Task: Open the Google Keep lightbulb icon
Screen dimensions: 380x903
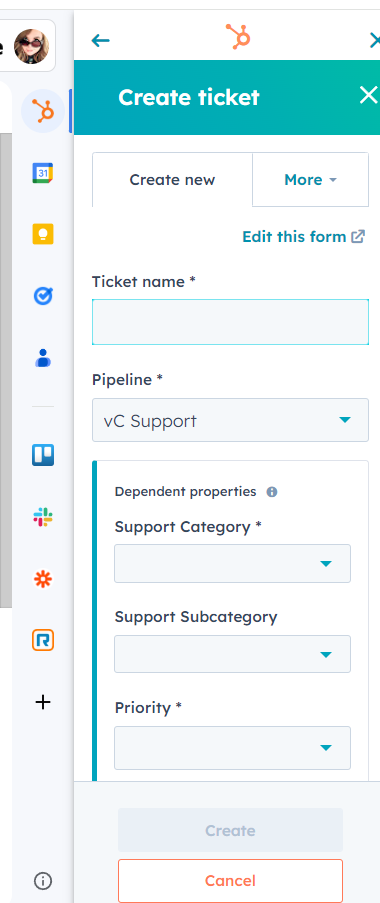Action: coord(43,234)
